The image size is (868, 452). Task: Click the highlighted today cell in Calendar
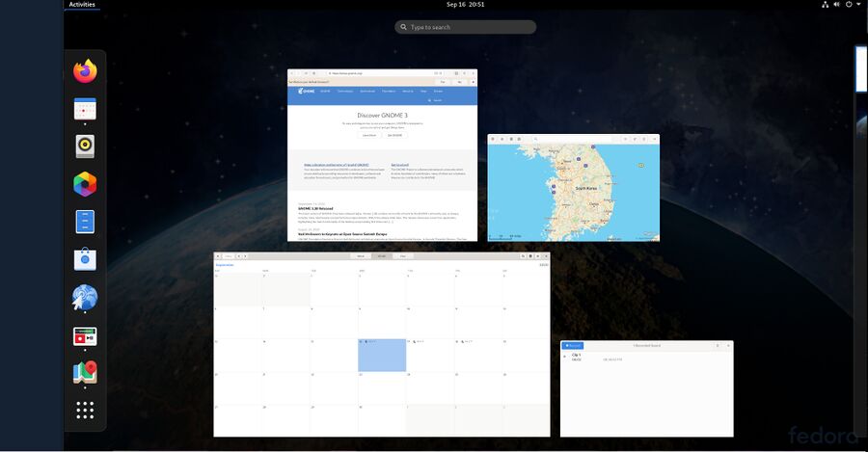(x=382, y=355)
